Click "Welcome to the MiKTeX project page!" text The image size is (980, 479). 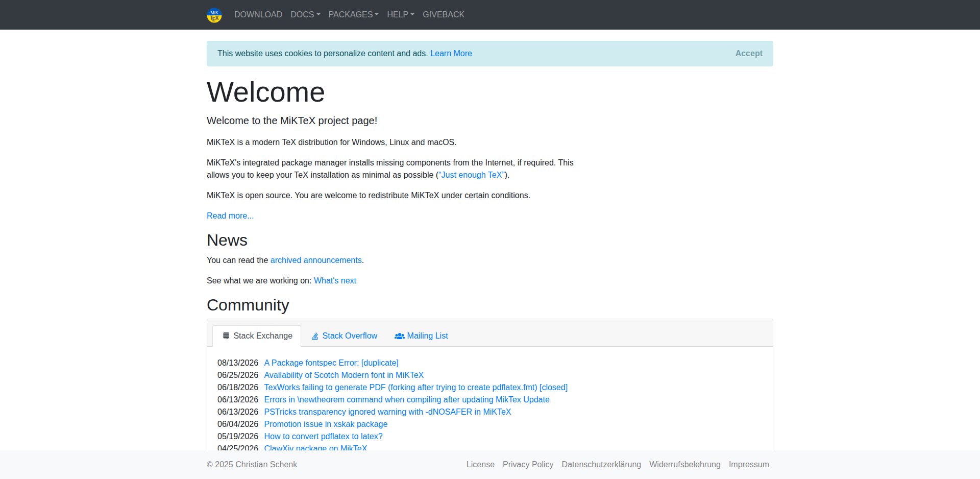(292, 121)
